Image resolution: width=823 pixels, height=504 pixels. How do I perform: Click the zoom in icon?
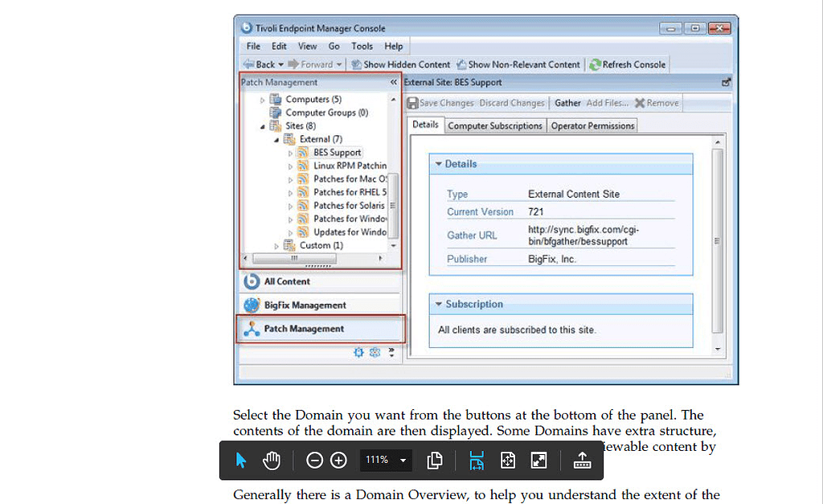coord(338,460)
